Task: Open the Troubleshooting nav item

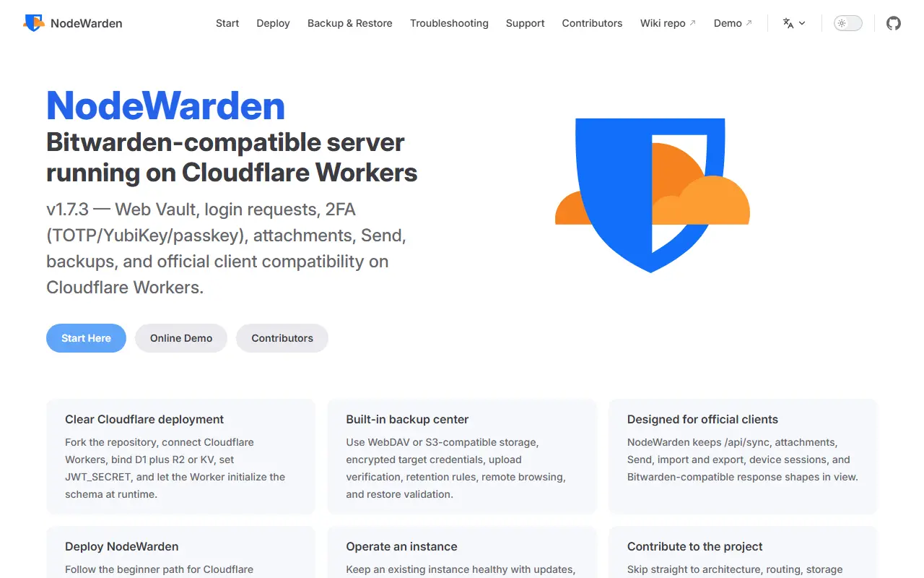Action: pos(449,23)
